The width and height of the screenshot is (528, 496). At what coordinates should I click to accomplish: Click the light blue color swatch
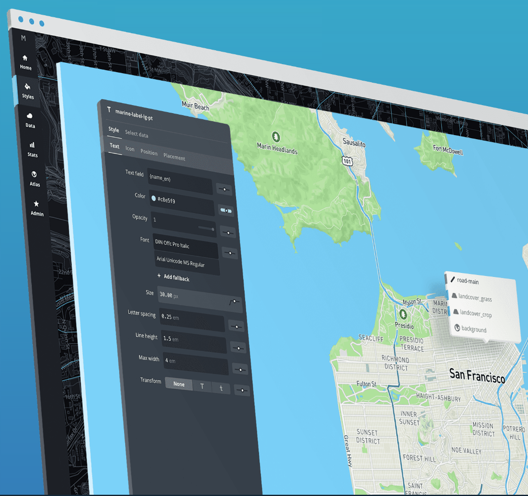pos(154,198)
